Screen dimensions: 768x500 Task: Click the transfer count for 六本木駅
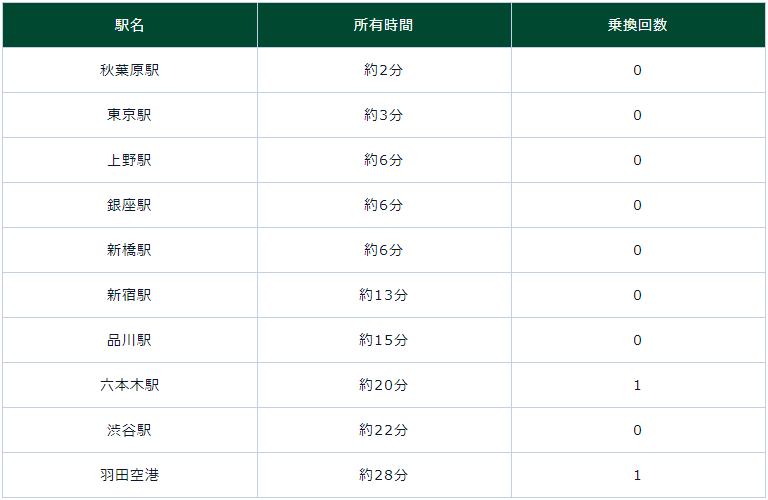[x=637, y=385]
